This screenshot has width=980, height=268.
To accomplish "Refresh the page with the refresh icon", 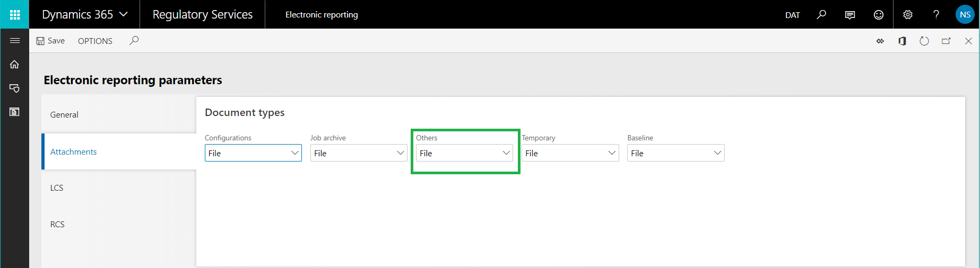I will tap(924, 41).
